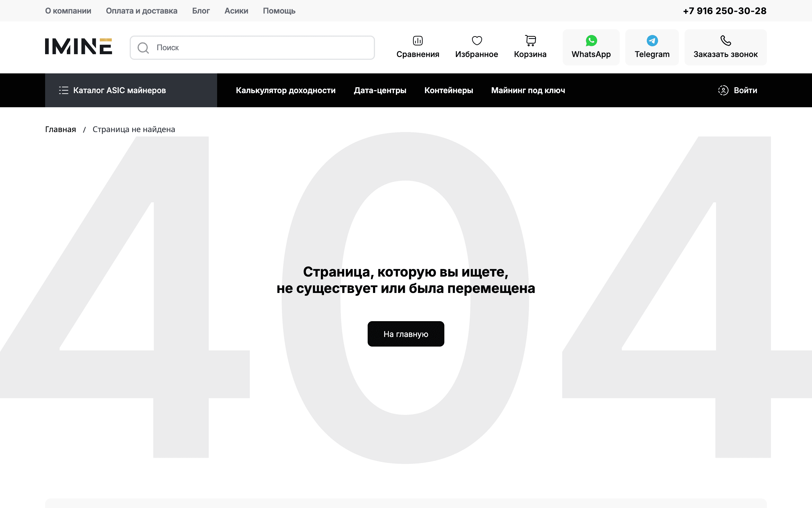Open the Дата-центры section

[380, 90]
